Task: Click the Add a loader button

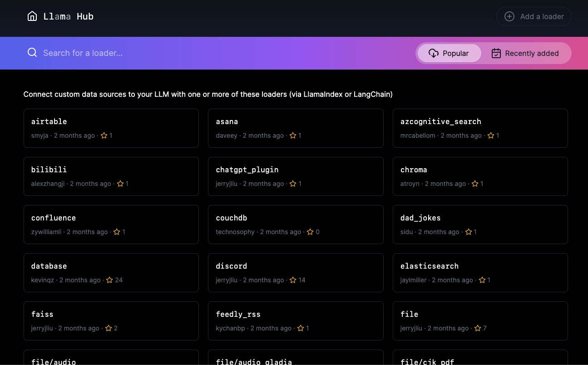Action: pos(534,16)
